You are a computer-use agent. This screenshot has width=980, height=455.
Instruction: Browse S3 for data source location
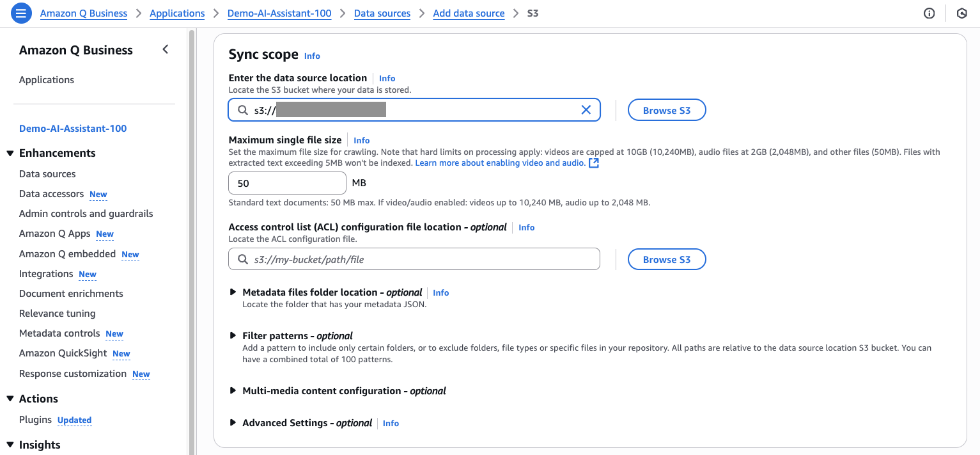point(667,110)
